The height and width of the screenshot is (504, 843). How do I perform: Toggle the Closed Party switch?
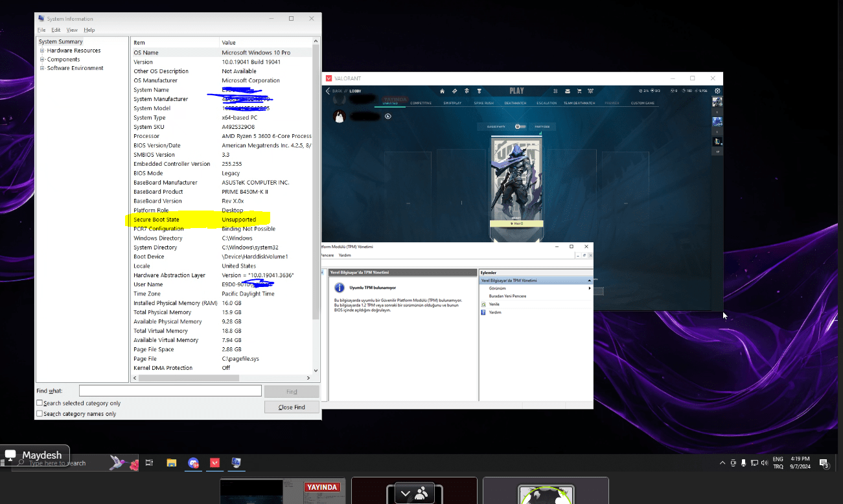click(x=520, y=126)
